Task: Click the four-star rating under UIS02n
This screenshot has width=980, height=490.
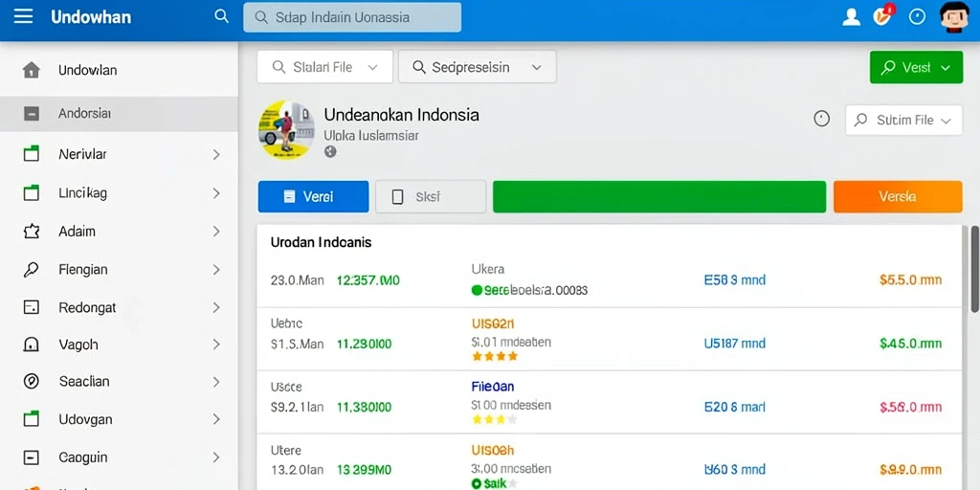Action: pos(495,356)
